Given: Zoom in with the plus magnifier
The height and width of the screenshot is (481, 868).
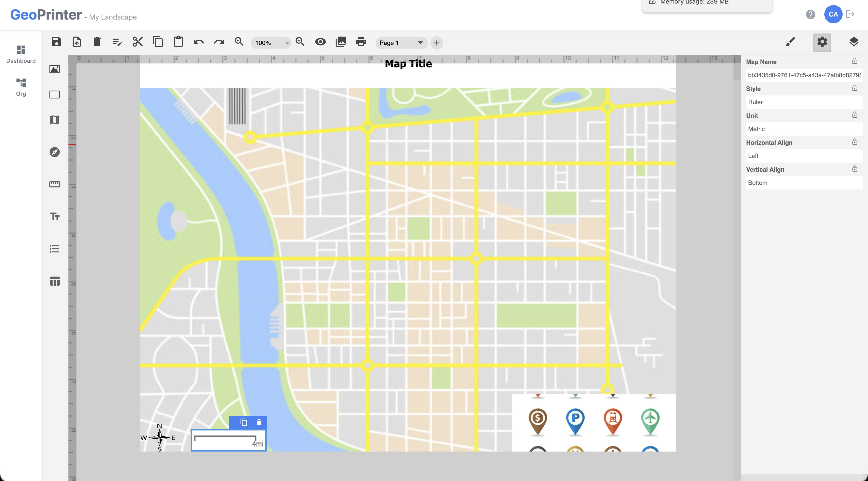Looking at the screenshot, I should point(300,41).
